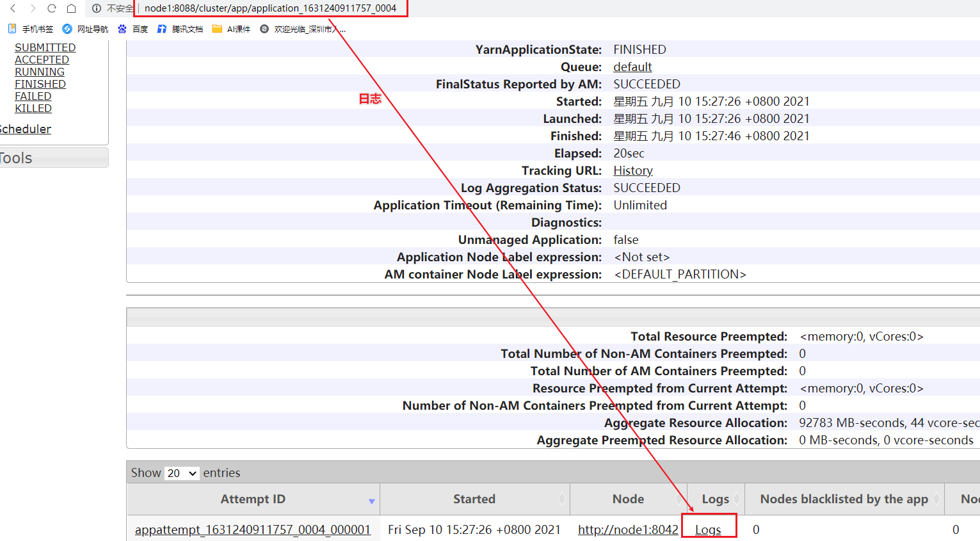This screenshot has height=541, width=980.
Task: Filter applications by ACCEPTED state
Action: coord(42,60)
